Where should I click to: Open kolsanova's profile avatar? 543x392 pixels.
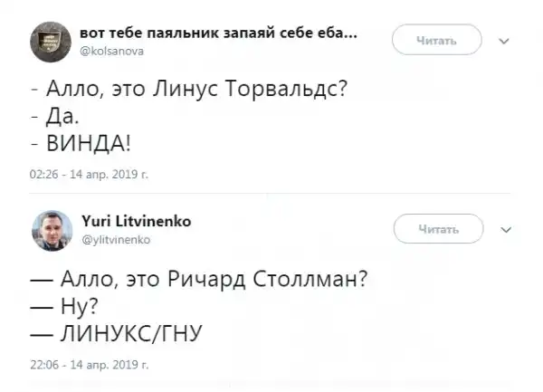pyautogui.click(x=49, y=43)
